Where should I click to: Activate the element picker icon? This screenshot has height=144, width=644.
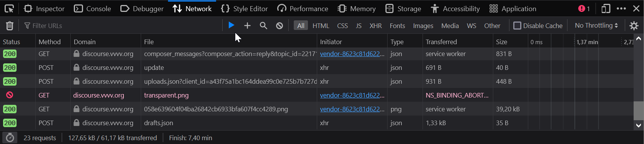(9, 8)
